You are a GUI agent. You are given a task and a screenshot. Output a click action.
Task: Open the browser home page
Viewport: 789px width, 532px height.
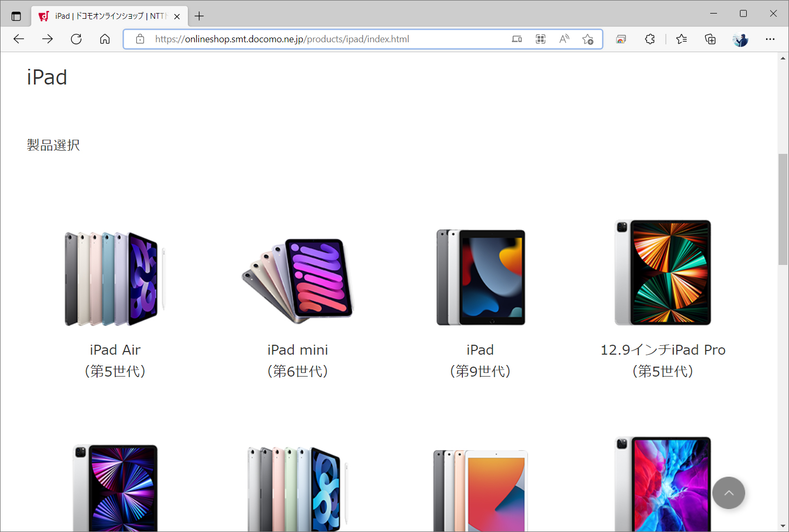105,39
